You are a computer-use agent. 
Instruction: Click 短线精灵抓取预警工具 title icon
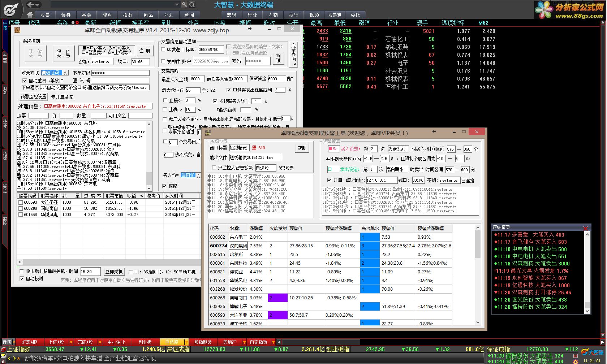[207, 133]
